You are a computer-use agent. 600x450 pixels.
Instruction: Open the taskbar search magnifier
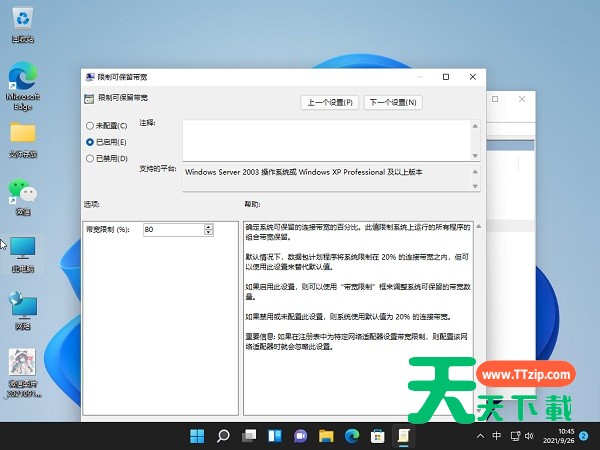(223, 436)
